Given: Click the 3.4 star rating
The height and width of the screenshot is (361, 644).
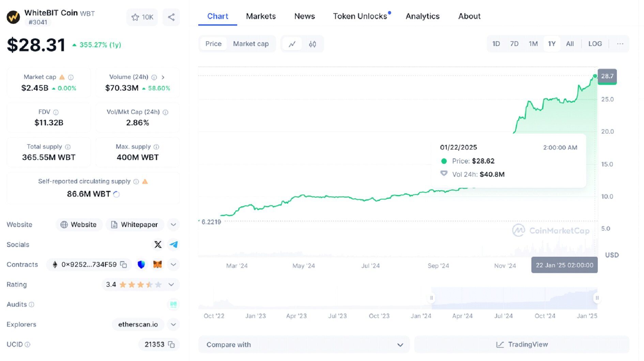Looking at the screenshot, I should [134, 285].
